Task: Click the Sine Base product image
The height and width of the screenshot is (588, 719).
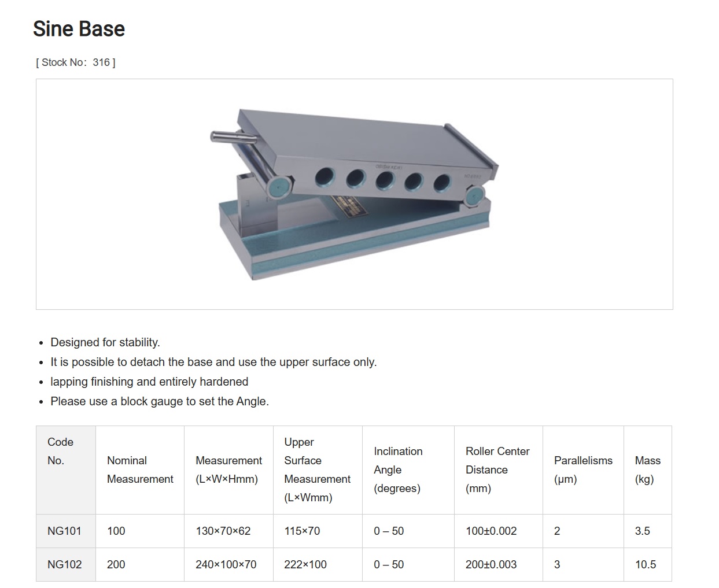Action: 354,194
